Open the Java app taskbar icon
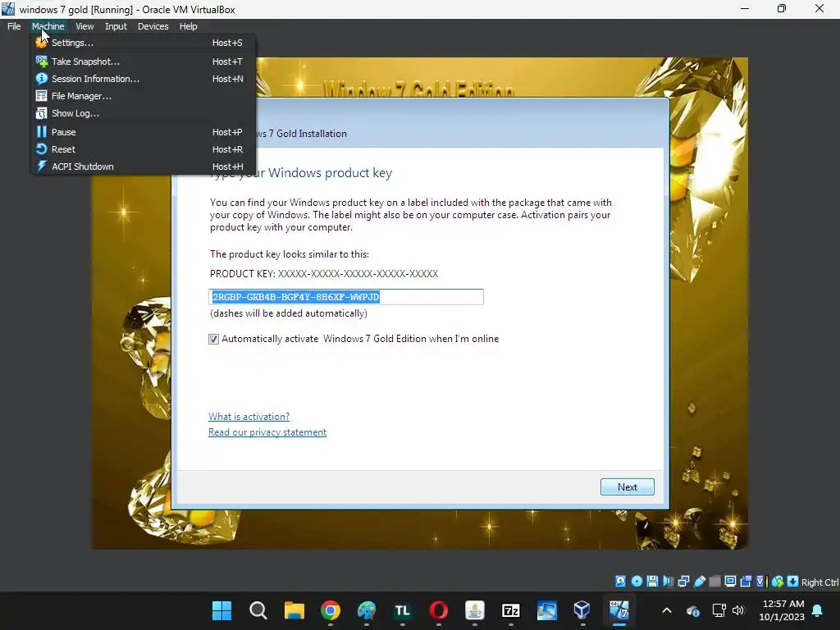840x630 pixels. (475, 610)
